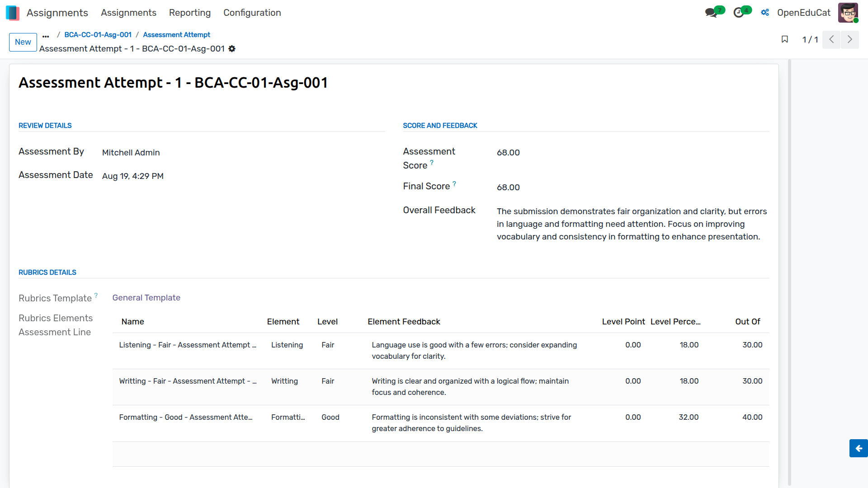Sort by the Name column header
Image resolution: width=868 pixels, height=488 pixels.
tap(133, 322)
